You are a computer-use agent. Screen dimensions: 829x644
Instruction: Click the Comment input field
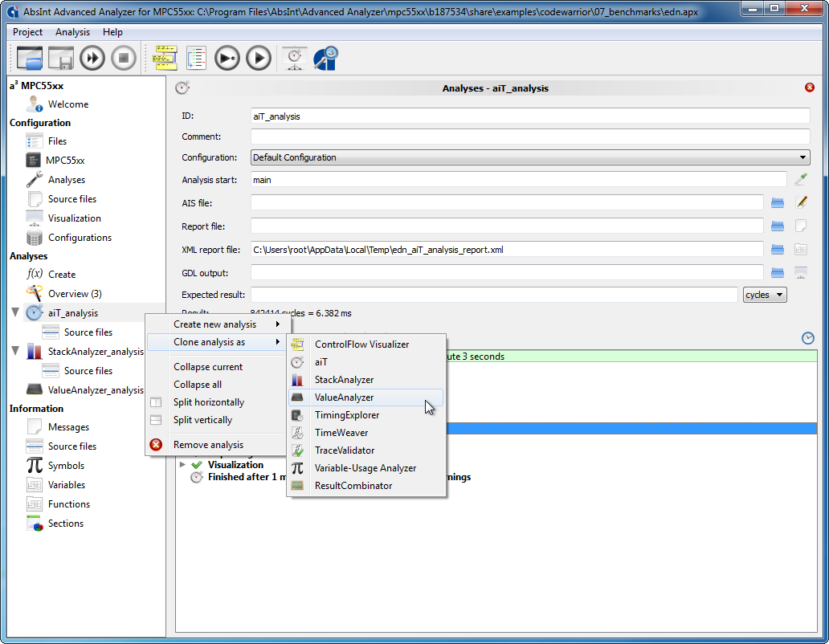pyautogui.click(x=530, y=137)
